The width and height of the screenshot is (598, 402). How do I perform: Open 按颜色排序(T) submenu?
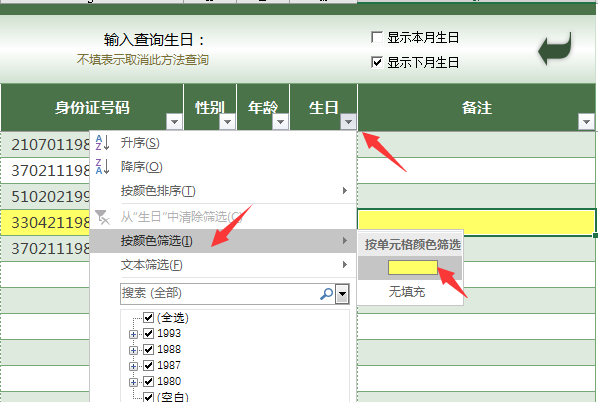coord(223,191)
